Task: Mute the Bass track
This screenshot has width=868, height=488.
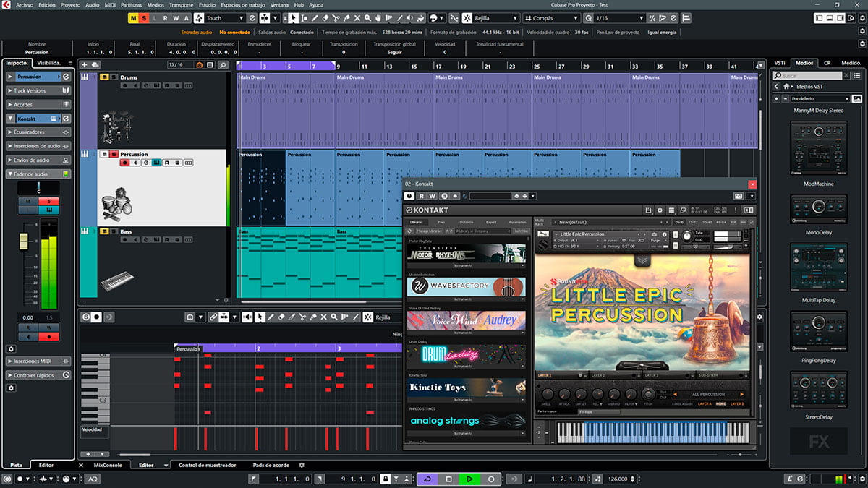Action: tap(104, 231)
